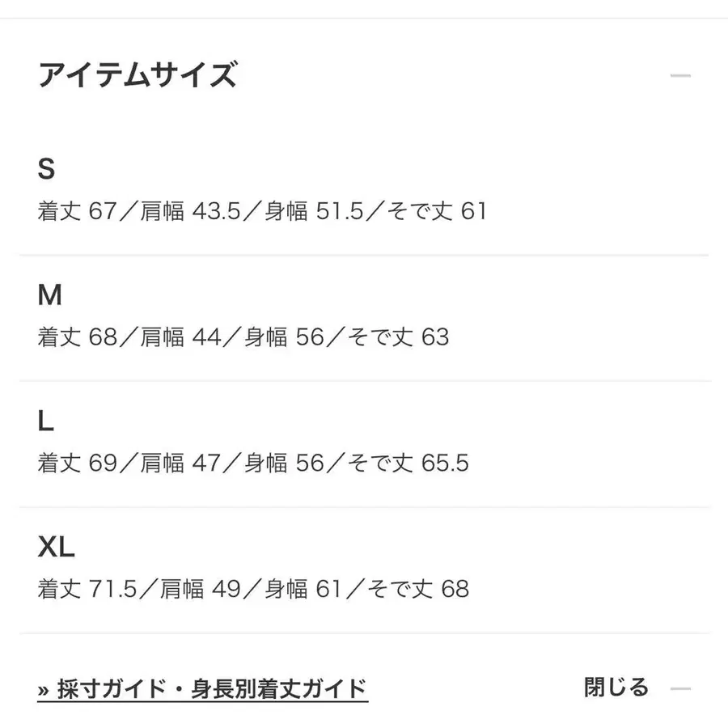Click the measurement text for size S
Screen dimensions: 728x728
261,211
